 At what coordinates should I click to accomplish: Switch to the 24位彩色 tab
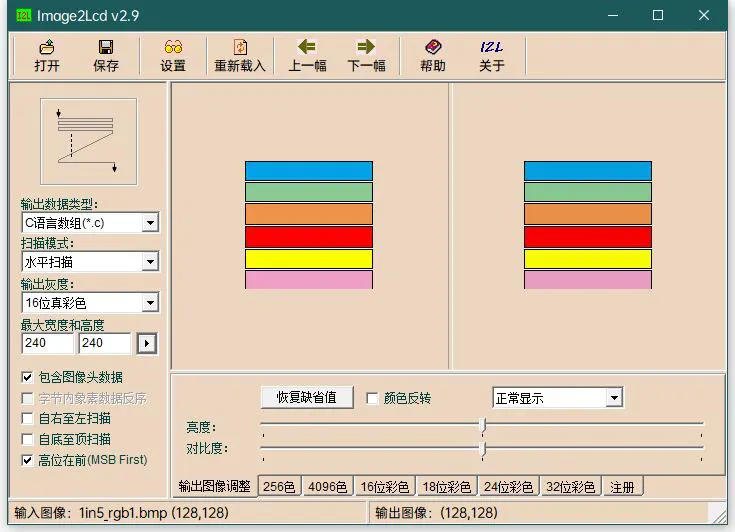click(x=509, y=487)
